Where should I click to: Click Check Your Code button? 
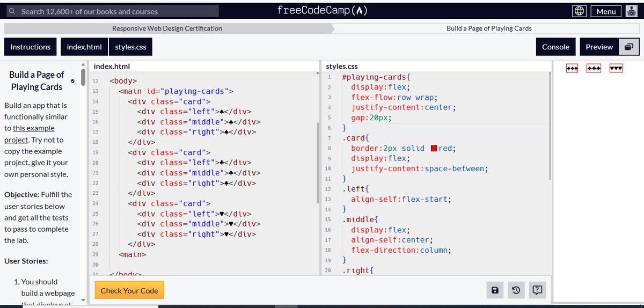click(x=129, y=290)
